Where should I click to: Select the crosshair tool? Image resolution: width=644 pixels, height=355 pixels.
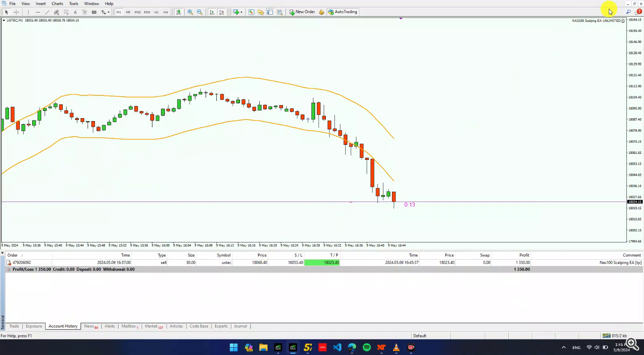coord(16,12)
